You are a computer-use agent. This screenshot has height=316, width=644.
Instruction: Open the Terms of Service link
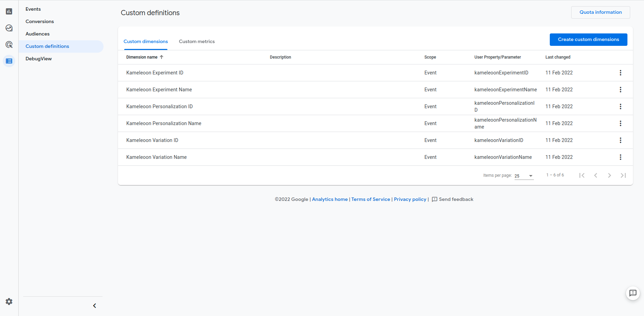371,199
